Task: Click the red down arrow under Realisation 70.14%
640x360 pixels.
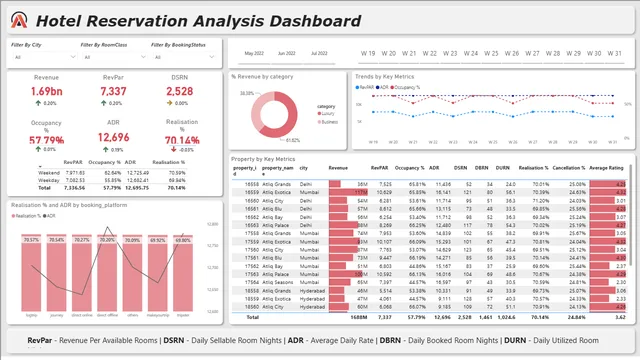Action: pos(173,149)
